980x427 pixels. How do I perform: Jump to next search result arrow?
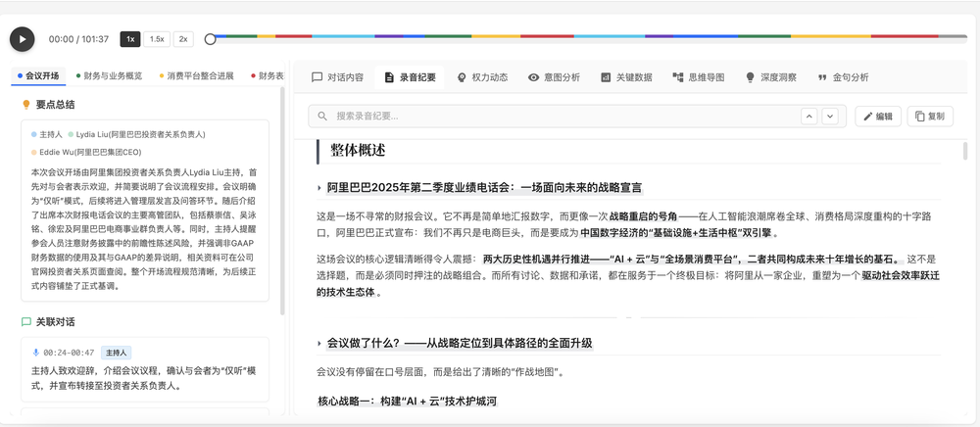click(x=830, y=116)
